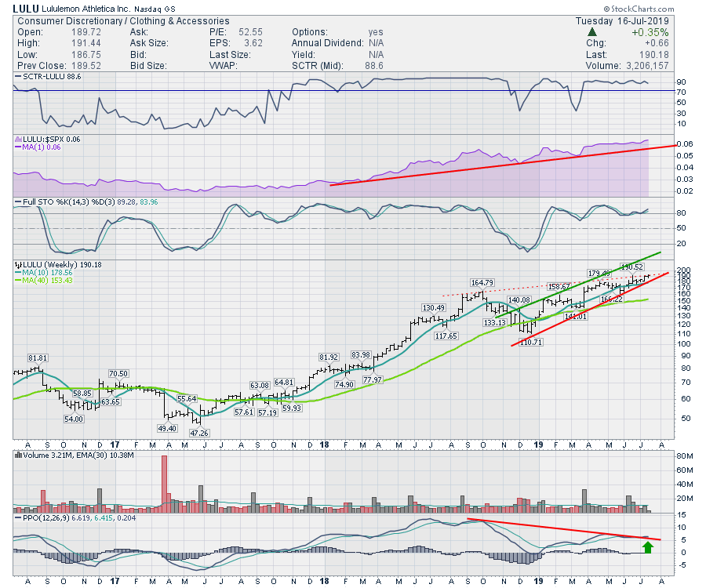
Task: Click the tallest red volume bar
Action: 165,484
